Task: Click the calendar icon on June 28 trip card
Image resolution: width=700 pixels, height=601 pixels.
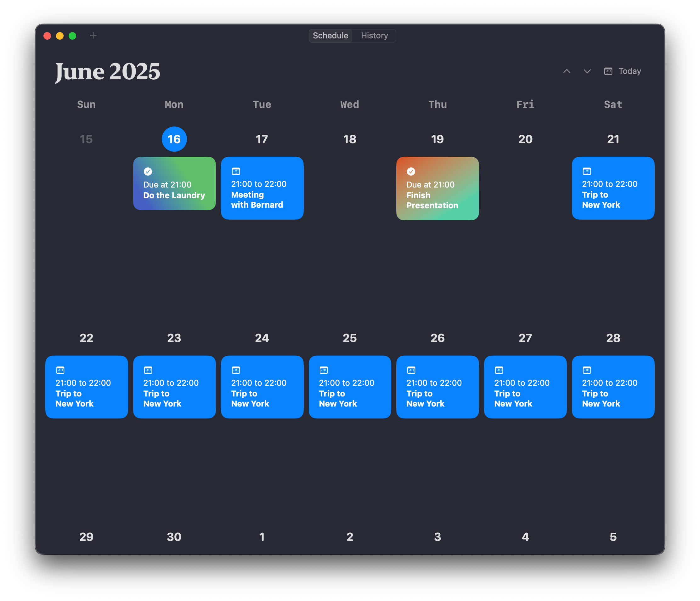Action: 587,370
